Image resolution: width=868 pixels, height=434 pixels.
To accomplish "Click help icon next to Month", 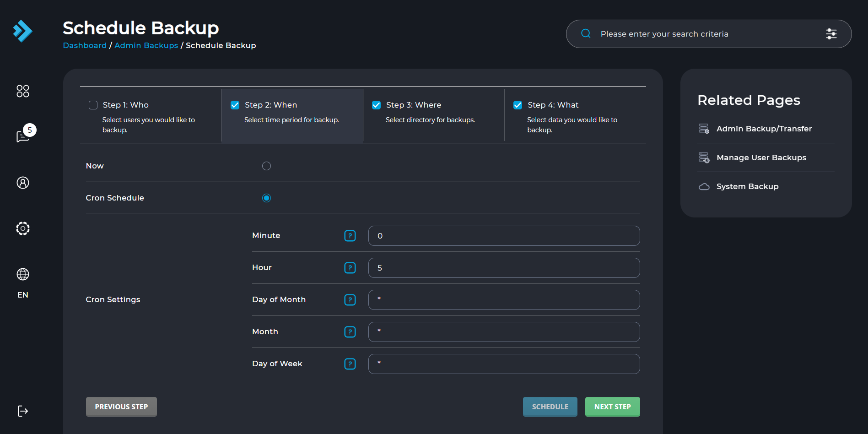I will (x=350, y=332).
